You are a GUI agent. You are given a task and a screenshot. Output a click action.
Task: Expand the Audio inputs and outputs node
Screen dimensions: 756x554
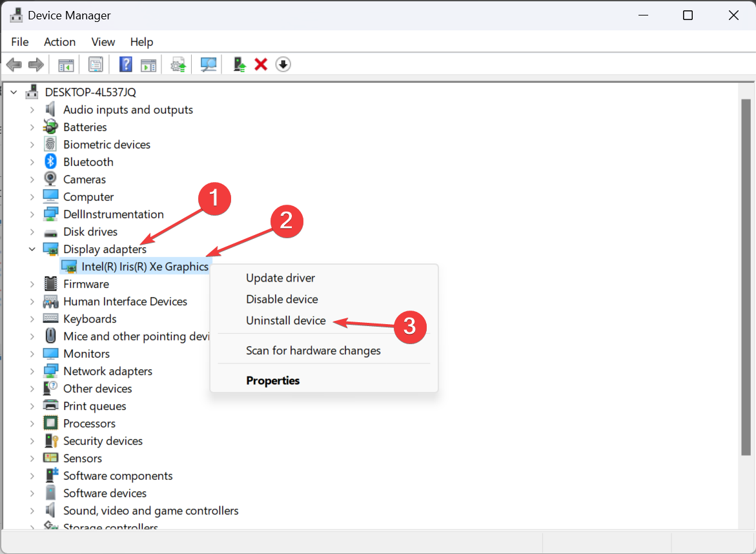tap(32, 110)
